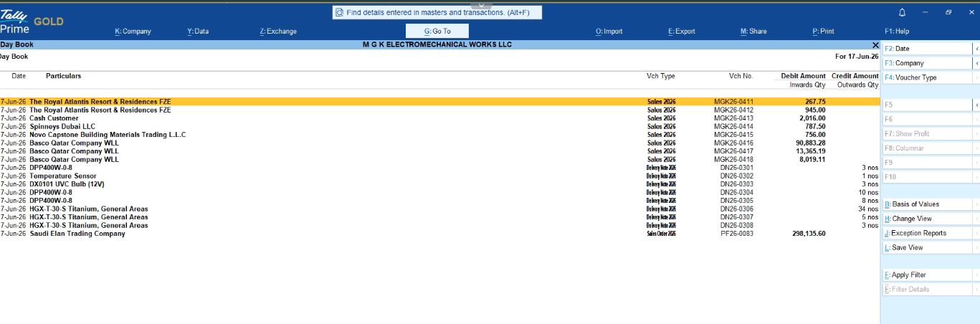Screen dimensions: 980x324
Task: Click B: Basis of Values button
Action: [926, 204]
